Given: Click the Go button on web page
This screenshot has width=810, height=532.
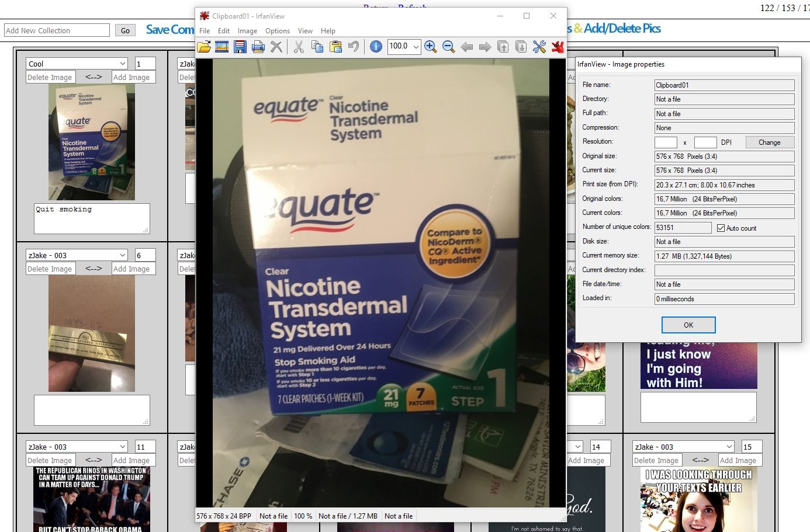Looking at the screenshot, I should pos(125,30).
